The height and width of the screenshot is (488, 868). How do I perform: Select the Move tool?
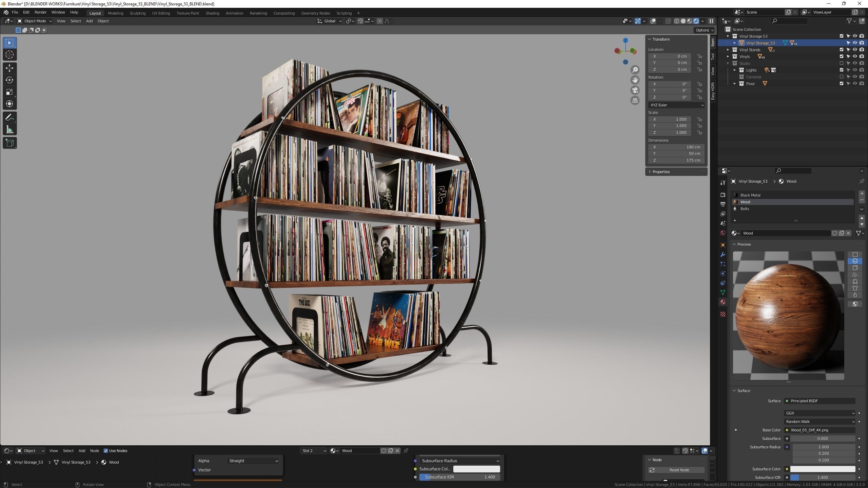tap(9, 68)
